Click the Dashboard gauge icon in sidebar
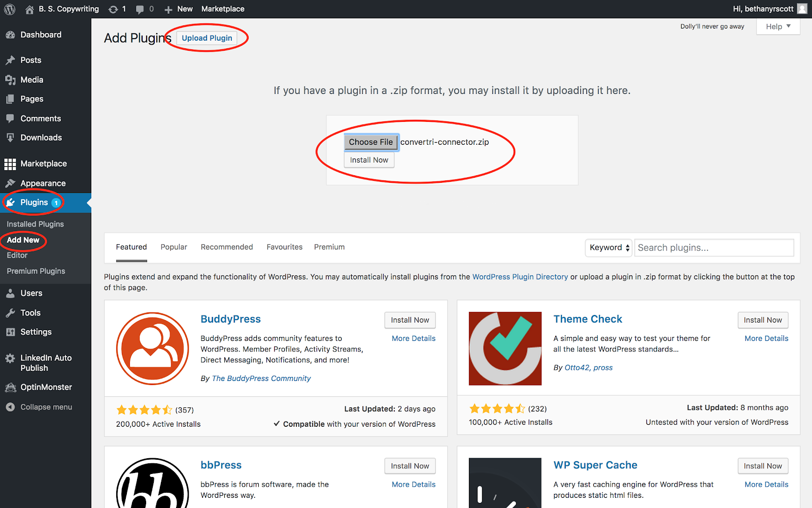This screenshot has width=812, height=508. pyautogui.click(x=10, y=35)
